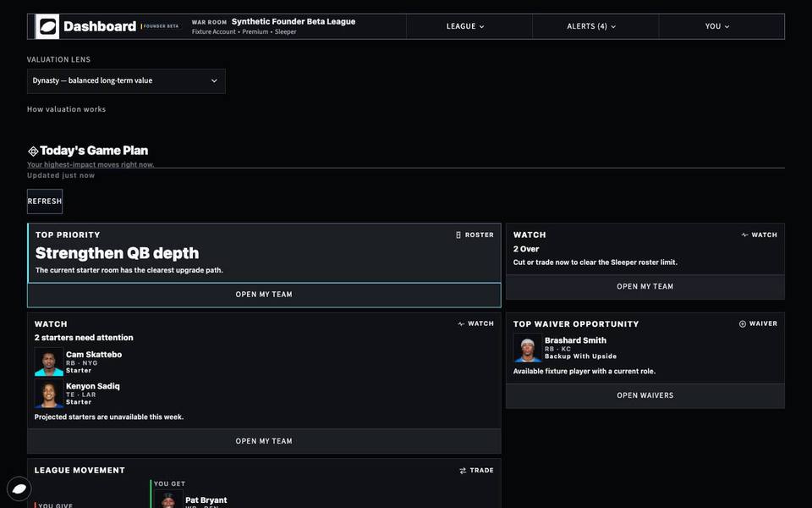812x508 pixels.
Task: Click the Top Waiver Opportunity heading
Action: (x=576, y=324)
